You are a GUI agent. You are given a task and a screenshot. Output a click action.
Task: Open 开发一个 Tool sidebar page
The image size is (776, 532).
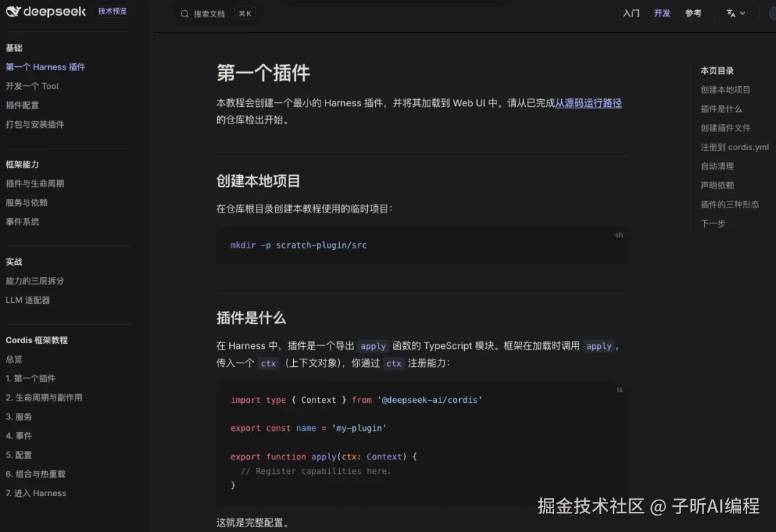coord(32,86)
